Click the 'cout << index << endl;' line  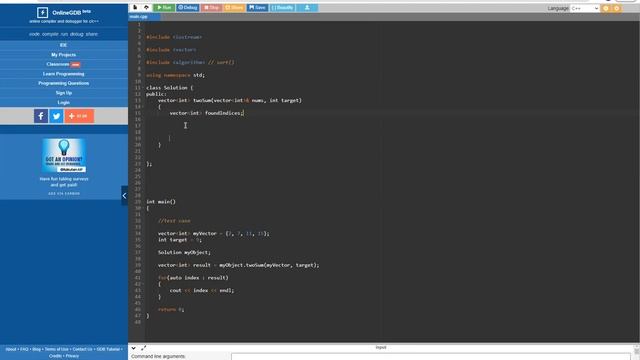[202, 290]
